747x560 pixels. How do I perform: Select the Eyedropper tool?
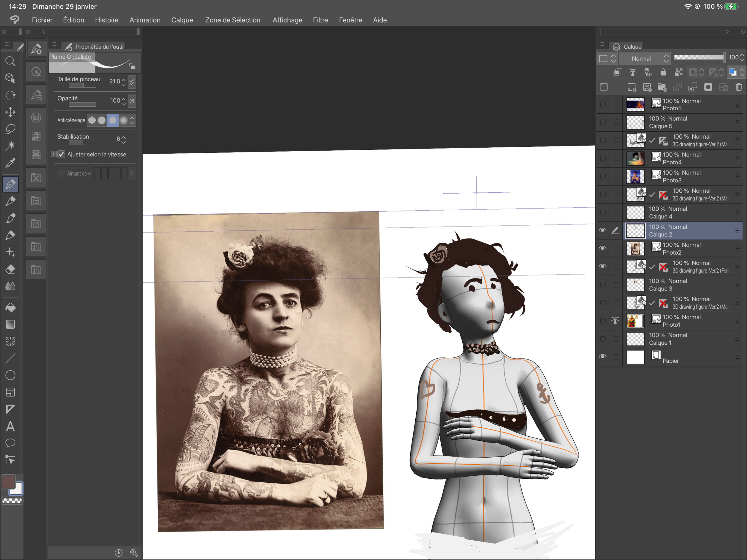click(10, 163)
